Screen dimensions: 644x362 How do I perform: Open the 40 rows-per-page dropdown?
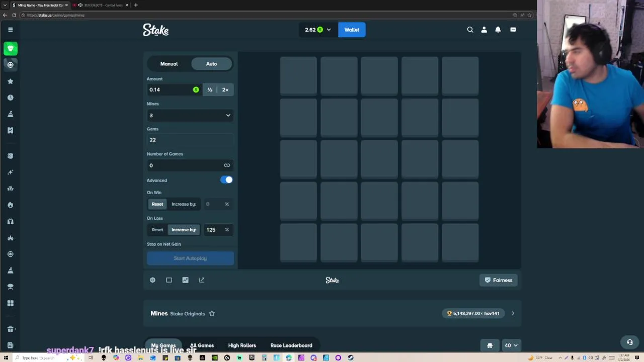[511, 345]
